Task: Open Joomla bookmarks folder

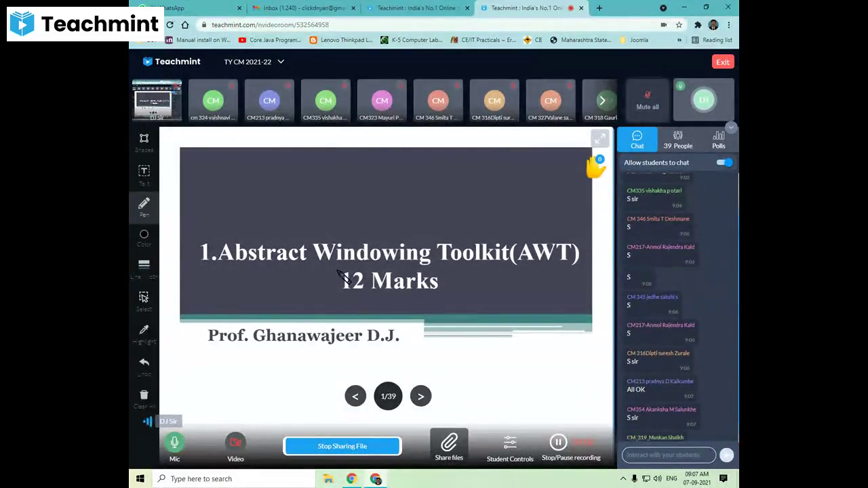Action: (634, 40)
